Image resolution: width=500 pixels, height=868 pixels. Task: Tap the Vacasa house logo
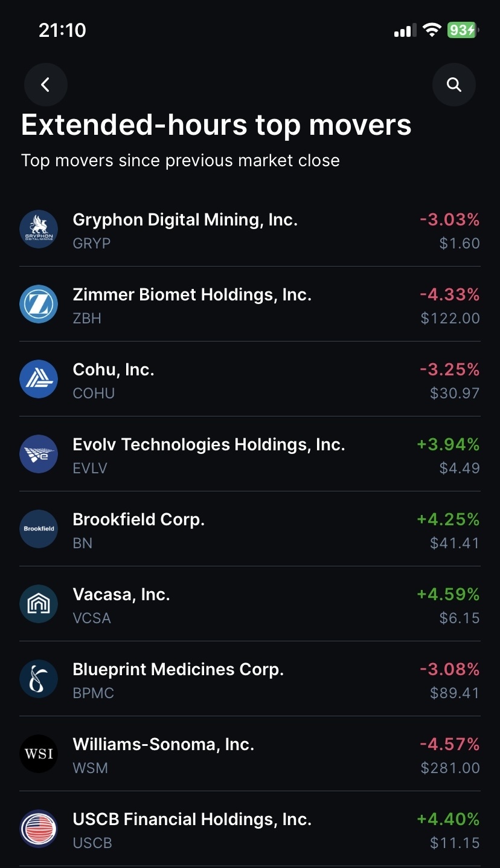pyautogui.click(x=39, y=604)
